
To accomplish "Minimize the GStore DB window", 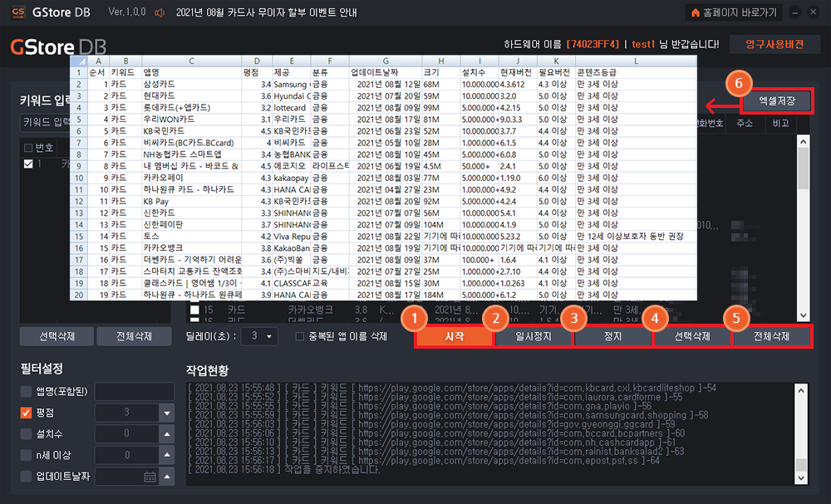I will pos(794,12).
